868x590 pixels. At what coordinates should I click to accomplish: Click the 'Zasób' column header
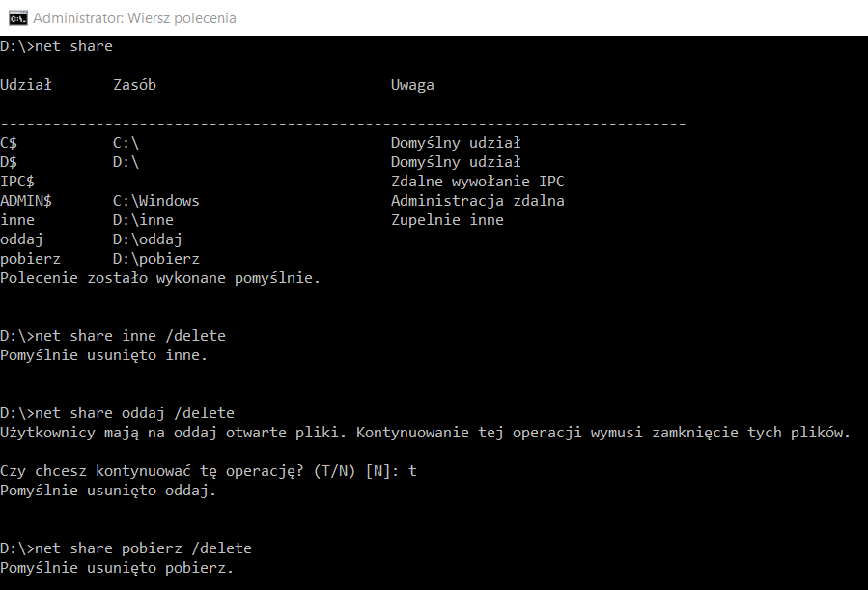pos(134,85)
